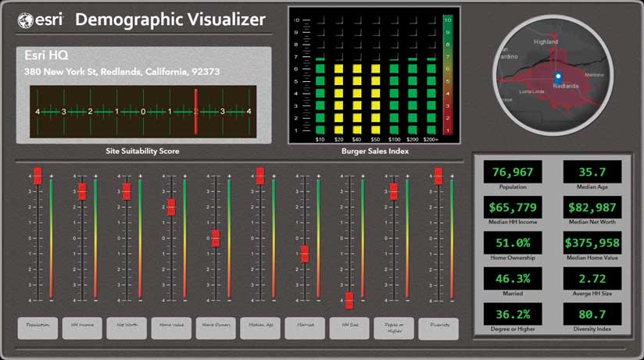Viewport: 644px width, 360px height.
Task: Click the Esri HQ site title
Action: click(46, 55)
